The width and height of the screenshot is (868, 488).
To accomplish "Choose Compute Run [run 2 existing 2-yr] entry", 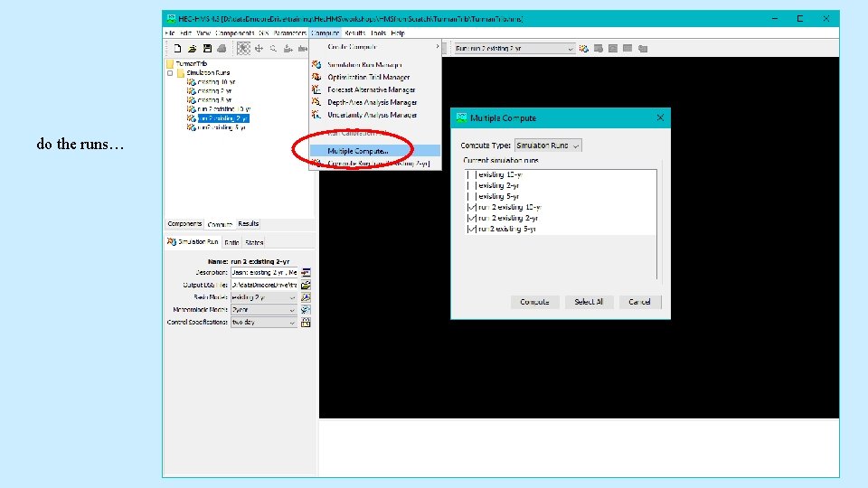I will pyautogui.click(x=374, y=164).
